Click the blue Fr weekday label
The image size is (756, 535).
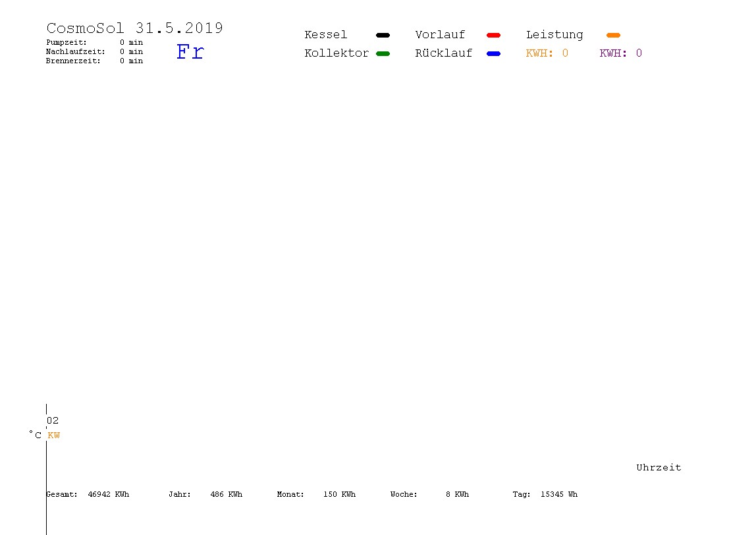click(190, 51)
